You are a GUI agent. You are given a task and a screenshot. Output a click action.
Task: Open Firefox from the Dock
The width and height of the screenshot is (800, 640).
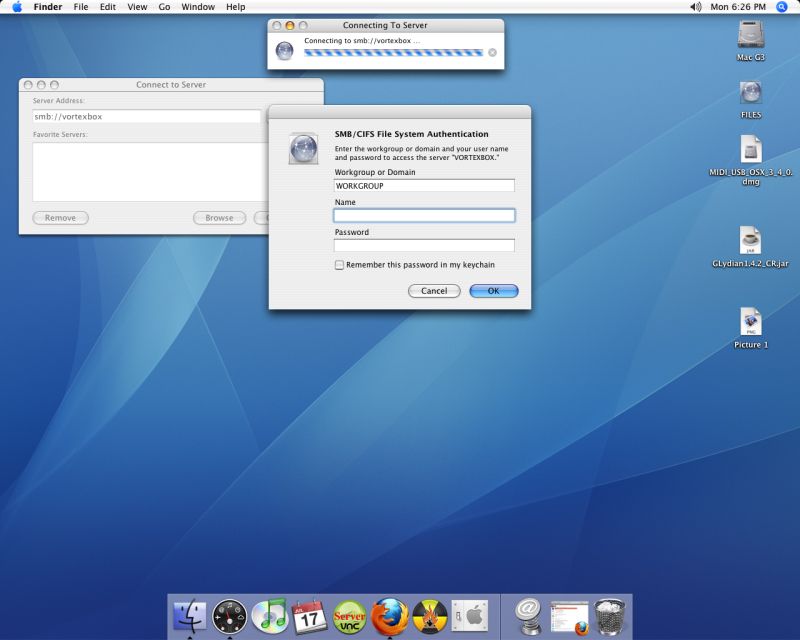389,616
